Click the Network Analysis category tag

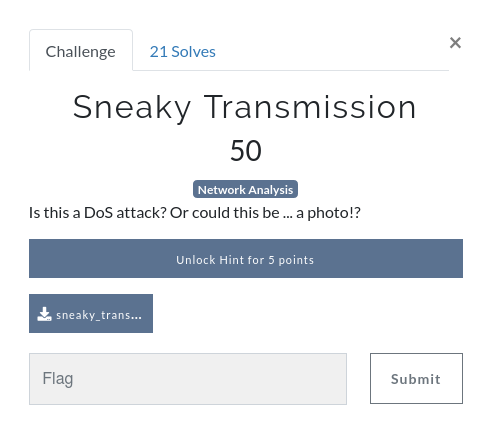pyautogui.click(x=245, y=189)
